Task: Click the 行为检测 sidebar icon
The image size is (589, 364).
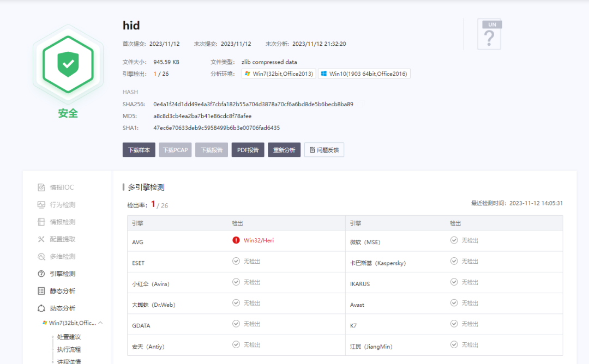Action: coord(41,204)
